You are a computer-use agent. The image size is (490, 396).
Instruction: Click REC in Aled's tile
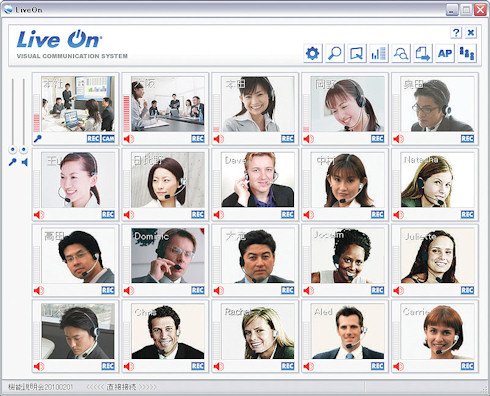point(377,366)
